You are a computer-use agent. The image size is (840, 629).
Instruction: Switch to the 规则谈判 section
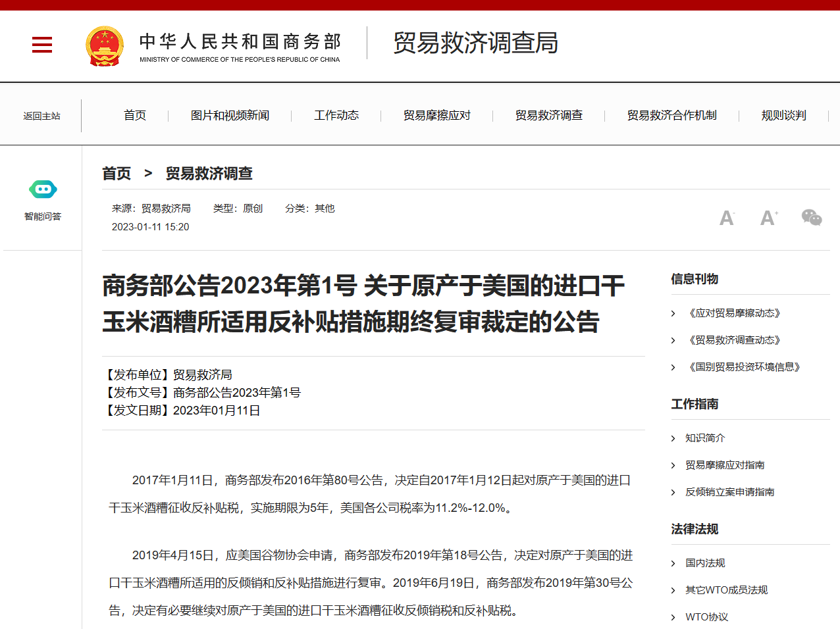point(783,116)
